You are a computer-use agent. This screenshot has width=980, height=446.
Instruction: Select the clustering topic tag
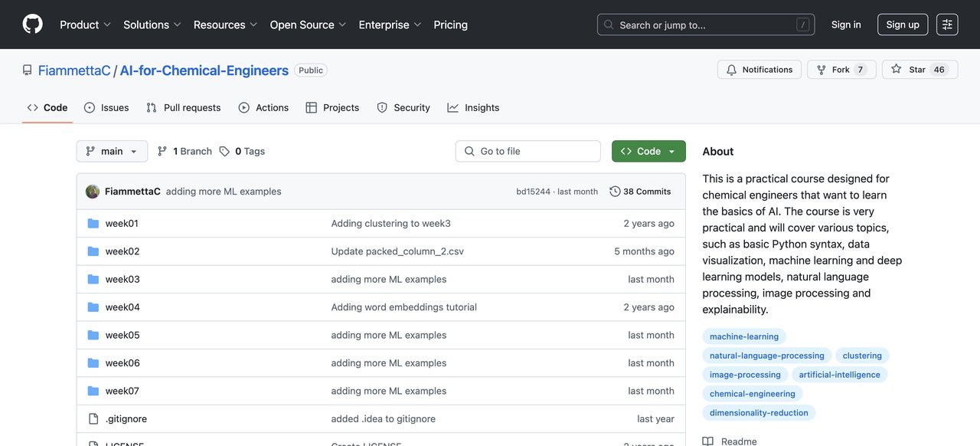(862, 356)
